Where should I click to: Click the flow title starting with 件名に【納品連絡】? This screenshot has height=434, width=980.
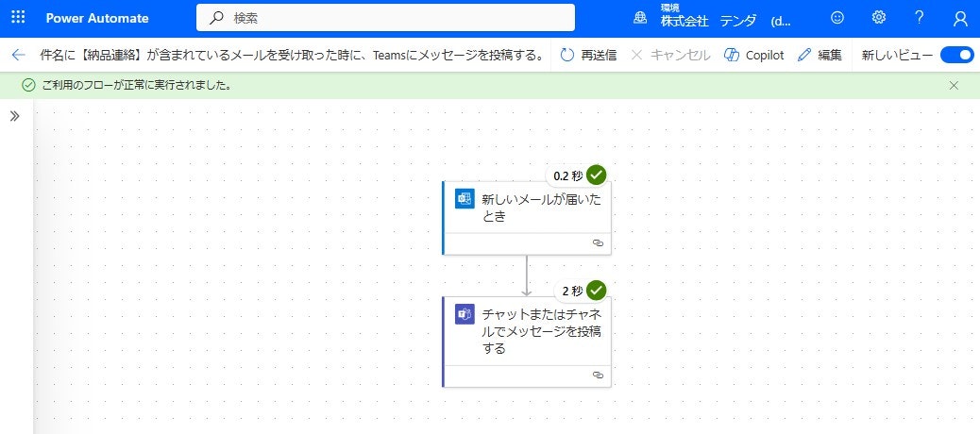tap(293, 55)
